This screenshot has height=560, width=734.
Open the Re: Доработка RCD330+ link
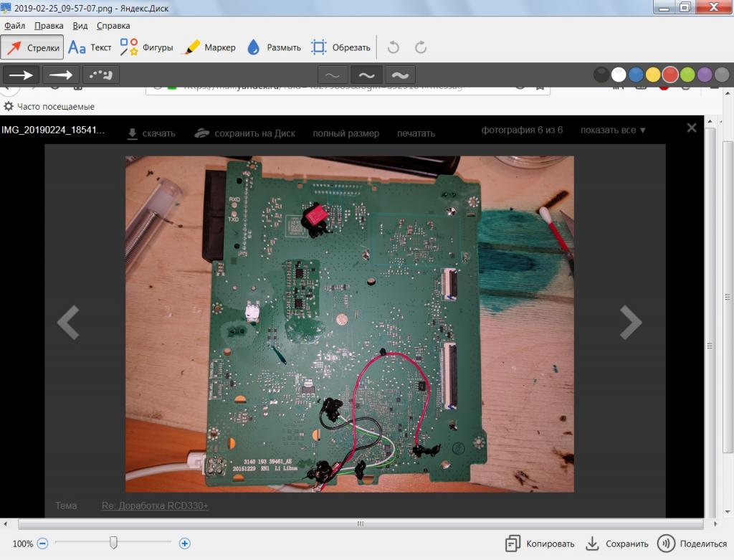[155, 506]
